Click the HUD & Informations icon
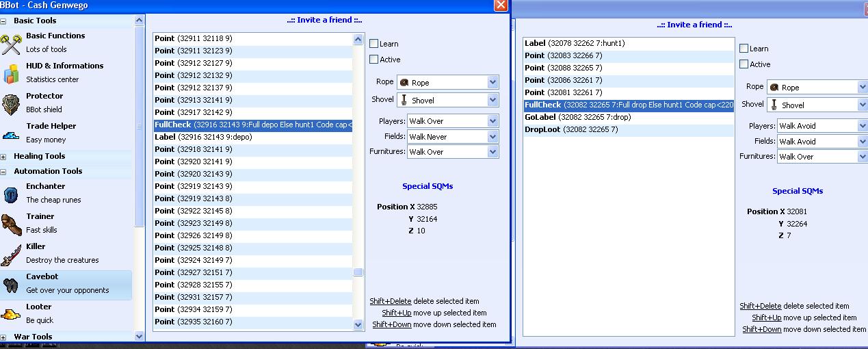Viewport: 868px width, 349px height. coord(12,73)
